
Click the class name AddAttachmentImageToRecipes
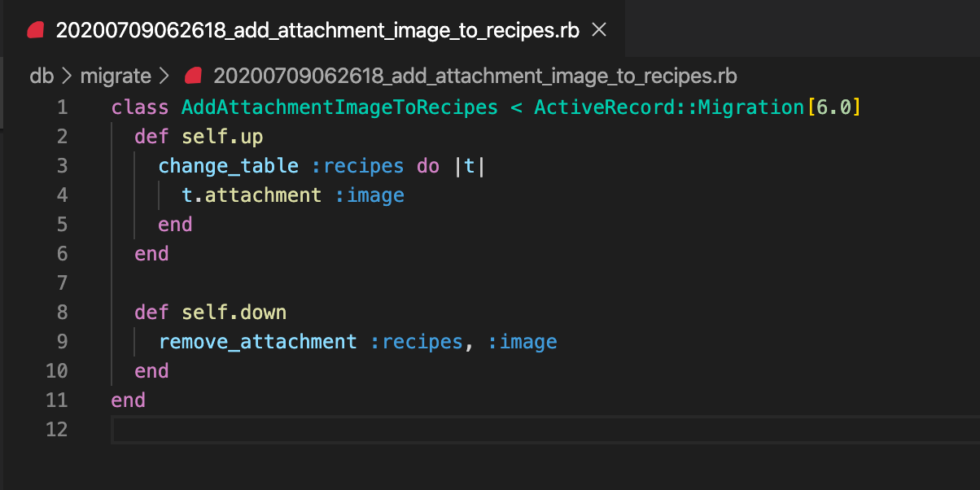pyautogui.click(x=339, y=107)
